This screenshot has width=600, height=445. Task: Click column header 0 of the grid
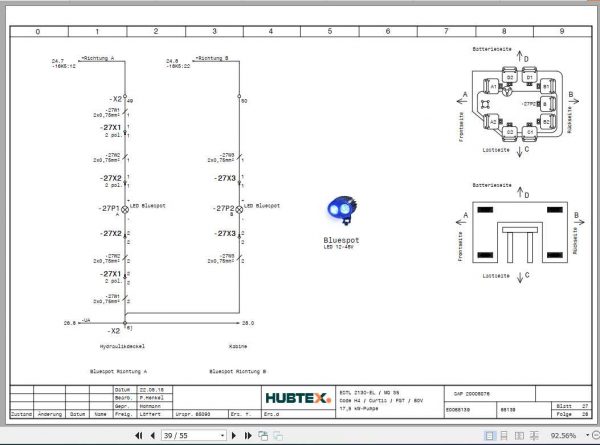(38, 31)
